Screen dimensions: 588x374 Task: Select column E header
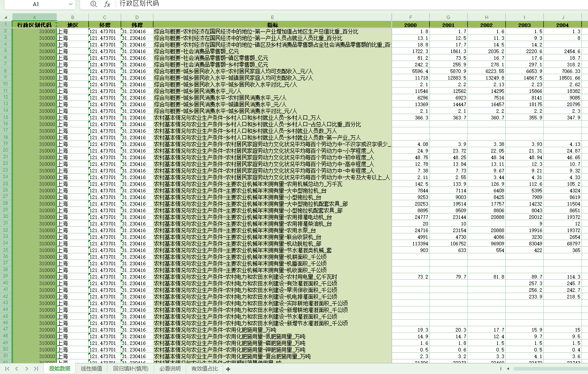(x=272, y=17)
